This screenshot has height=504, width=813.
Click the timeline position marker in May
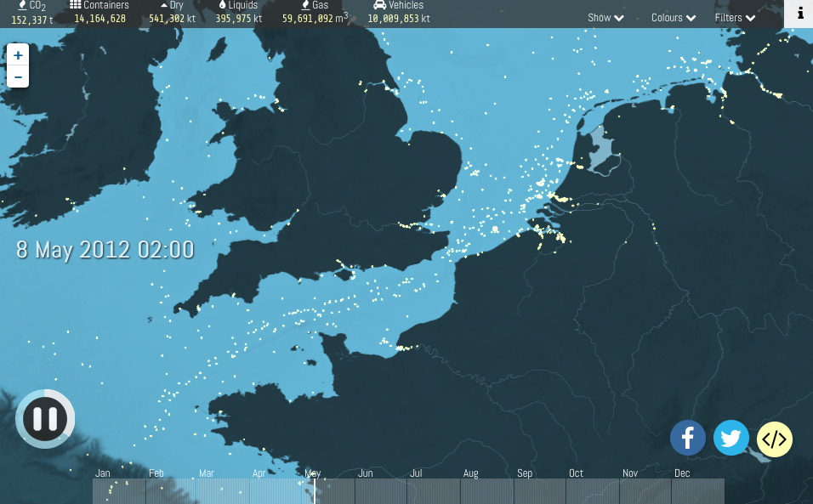pyautogui.click(x=314, y=490)
